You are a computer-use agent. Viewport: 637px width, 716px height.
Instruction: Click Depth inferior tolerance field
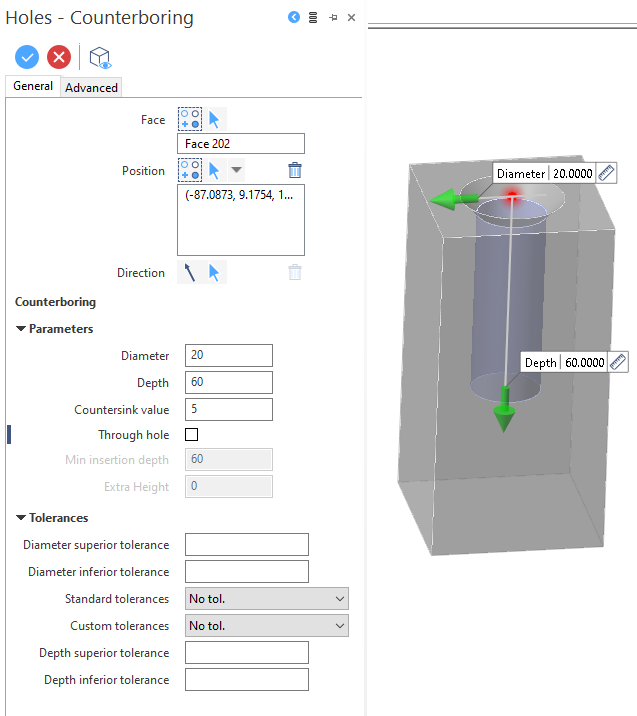247,679
